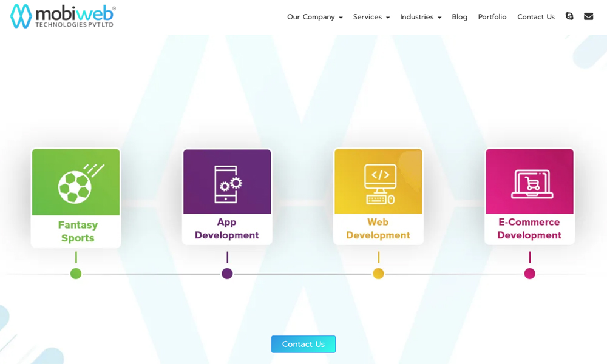Click the green timeline dot
The width and height of the screenshot is (607, 364).
point(76,274)
